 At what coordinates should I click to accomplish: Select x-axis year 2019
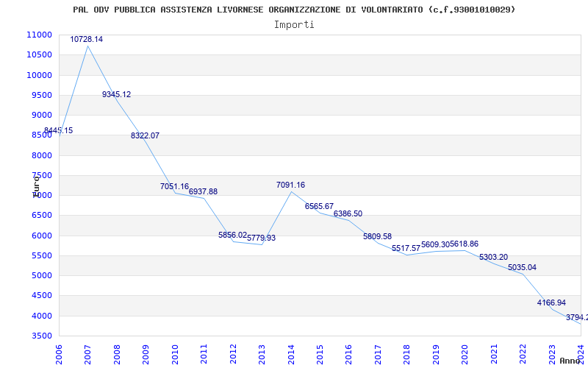coord(436,355)
